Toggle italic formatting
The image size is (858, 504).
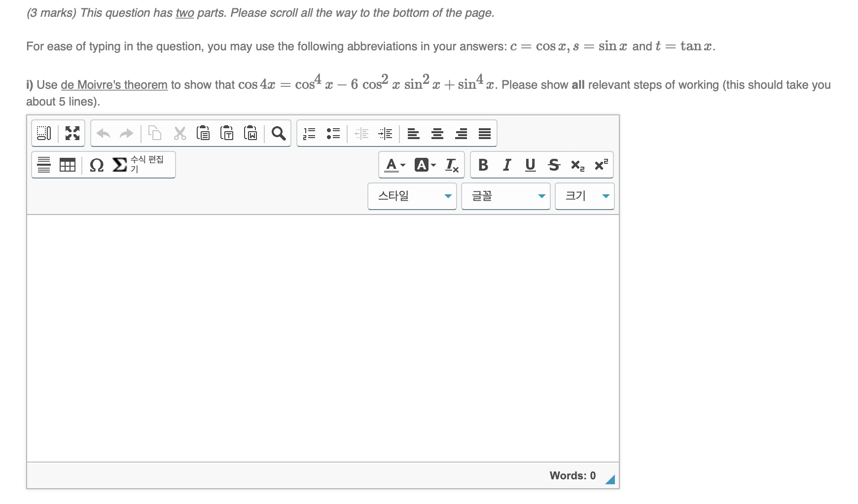(506, 165)
